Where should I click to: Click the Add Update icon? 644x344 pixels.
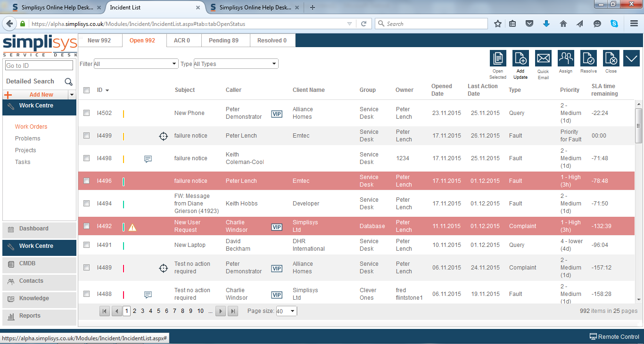coord(520,58)
